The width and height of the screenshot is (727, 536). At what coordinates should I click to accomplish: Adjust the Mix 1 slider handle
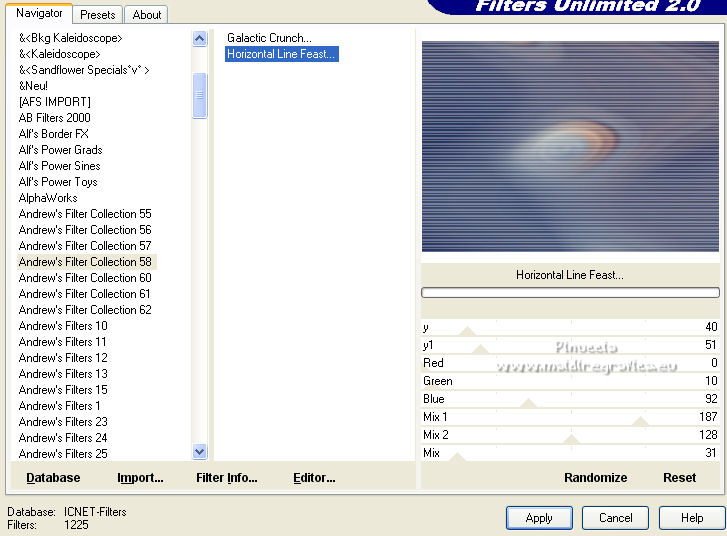[x=640, y=421]
